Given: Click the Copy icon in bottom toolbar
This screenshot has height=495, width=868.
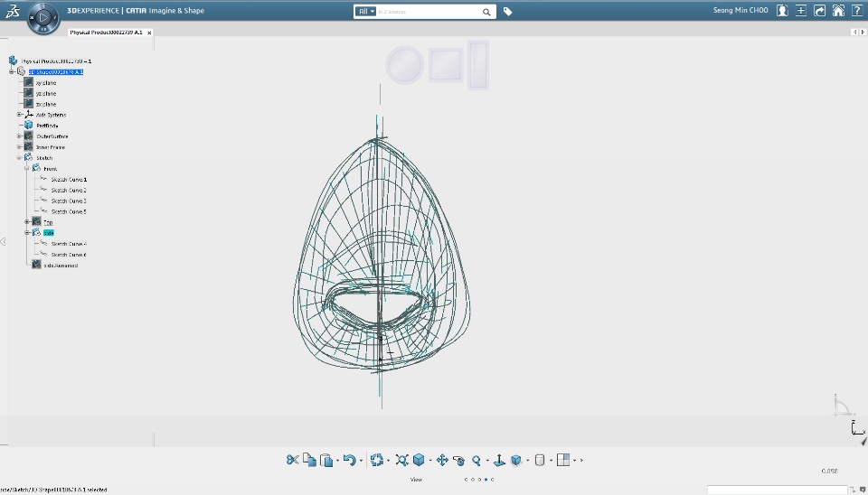Looking at the screenshot, I should [309, 460].
